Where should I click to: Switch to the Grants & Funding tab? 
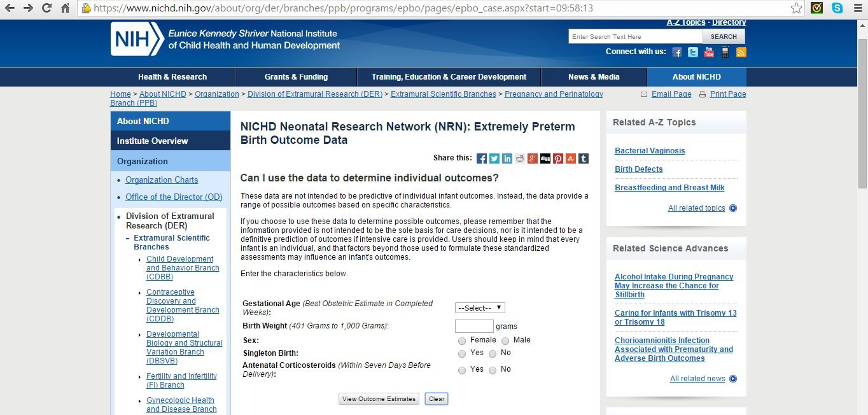coord(297,76)
